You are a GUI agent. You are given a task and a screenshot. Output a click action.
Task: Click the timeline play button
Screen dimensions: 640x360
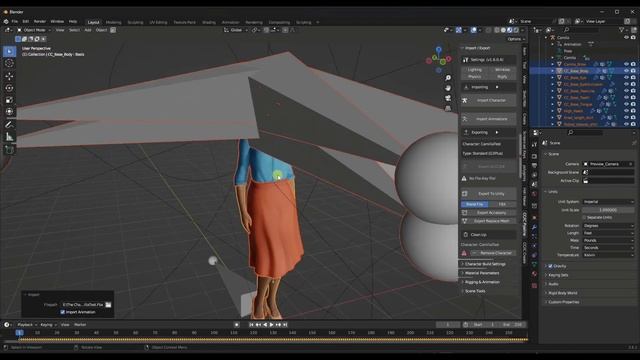pos(271,325)
